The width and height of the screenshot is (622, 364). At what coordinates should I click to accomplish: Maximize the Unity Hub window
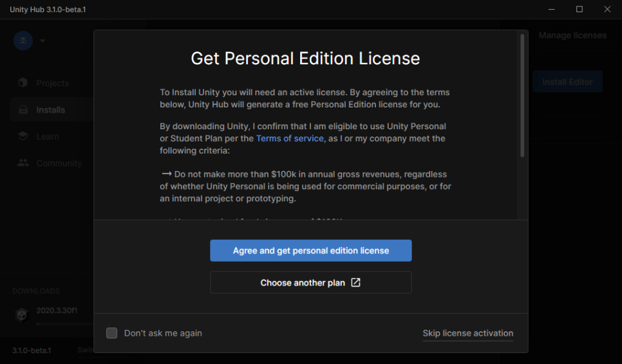click(579, 9)
